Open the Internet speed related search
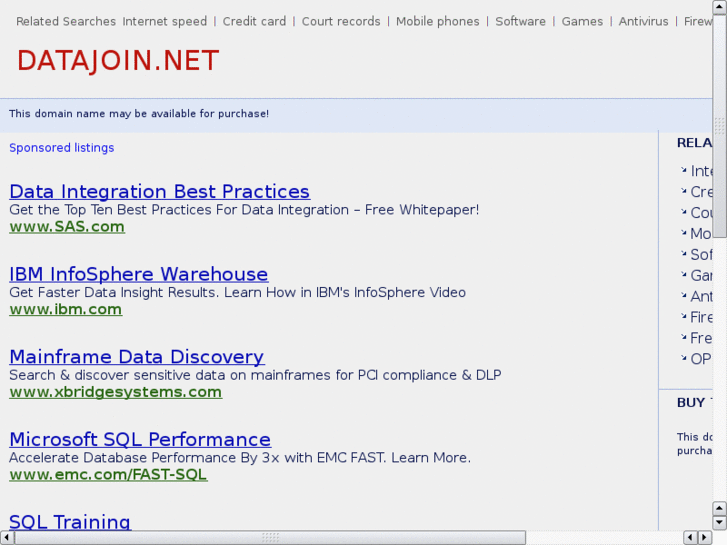Image resolution: width=727 pixels, height=545 pixels. (x=165, y=21)
